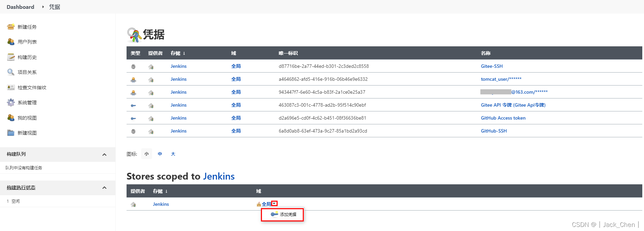The height and width of the screenshot is (231, 644).
Task: Sort Stores table by 存储 column
Action: (160, 191)
